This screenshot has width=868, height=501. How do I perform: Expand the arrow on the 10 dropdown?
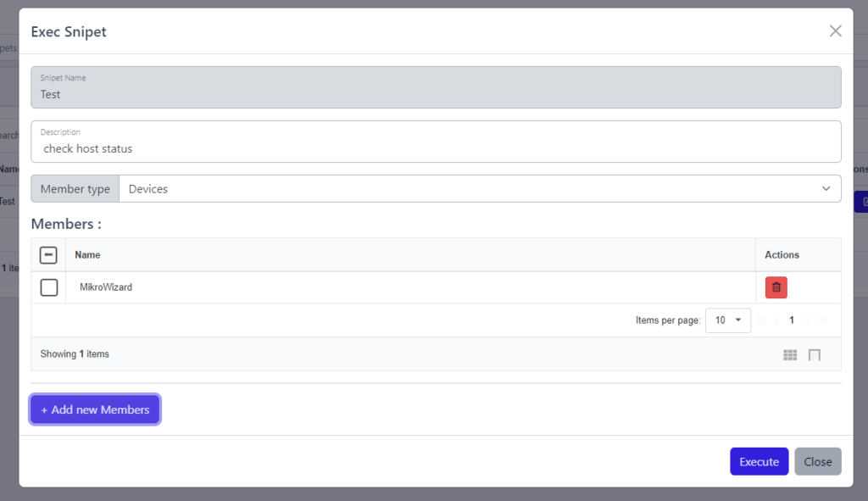(737, 320)
